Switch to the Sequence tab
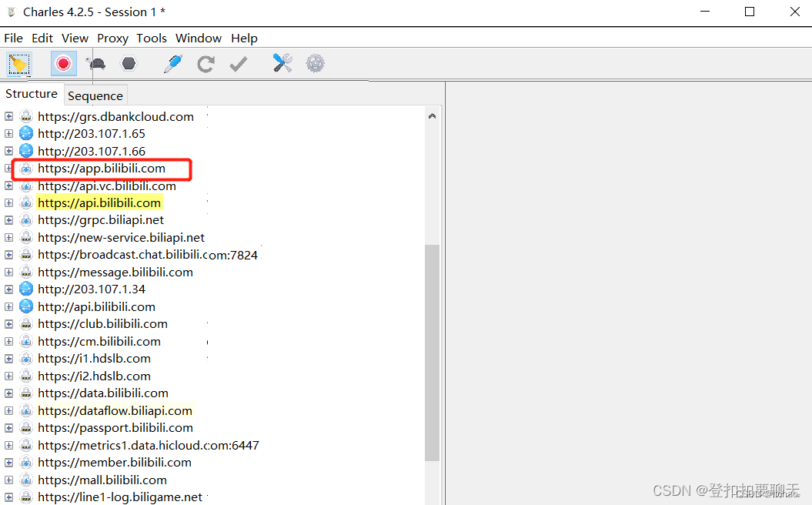 [95, 95]
